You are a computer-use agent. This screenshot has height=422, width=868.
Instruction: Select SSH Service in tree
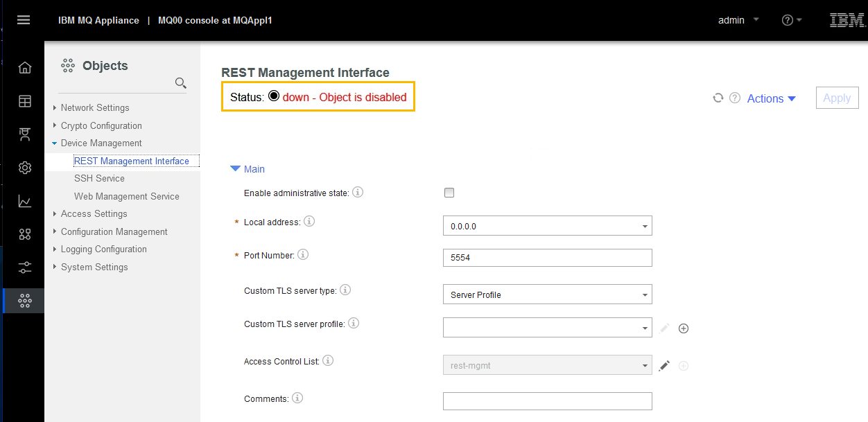pyautogui.click(x=99, y=178)
